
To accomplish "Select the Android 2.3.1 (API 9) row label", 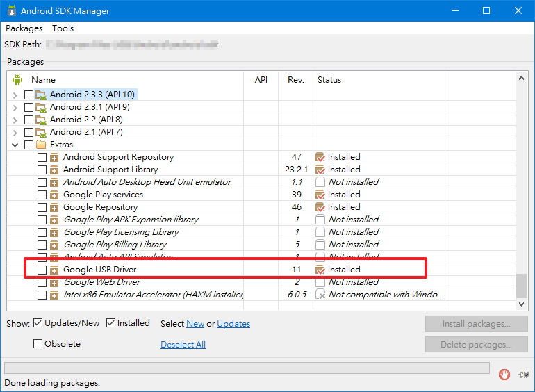I will (90, 107).
